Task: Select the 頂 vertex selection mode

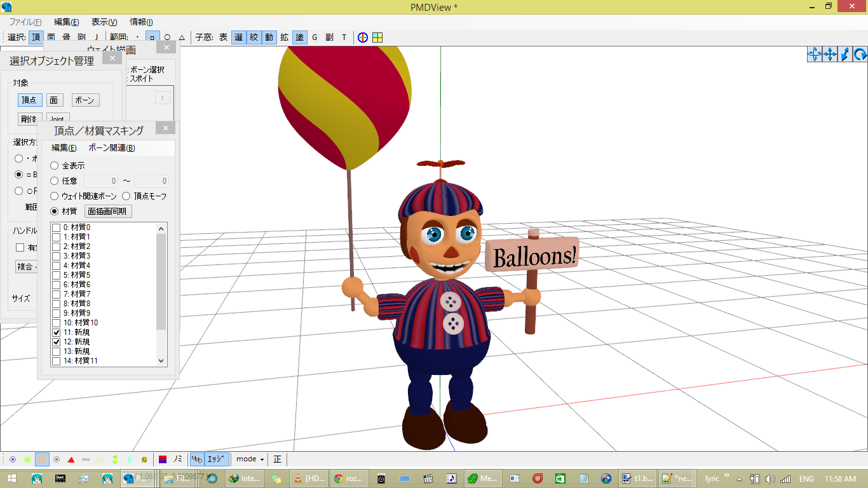Action: (x=36, y=37)
